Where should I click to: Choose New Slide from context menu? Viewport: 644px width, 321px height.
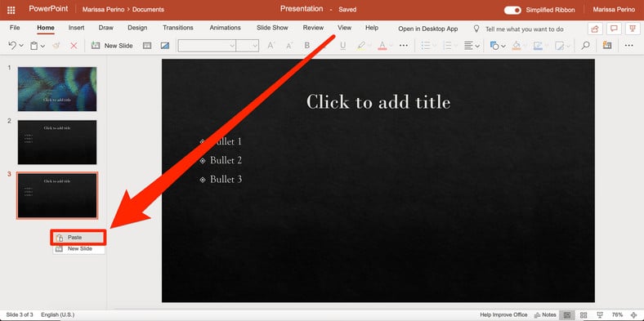coord(78,249)
